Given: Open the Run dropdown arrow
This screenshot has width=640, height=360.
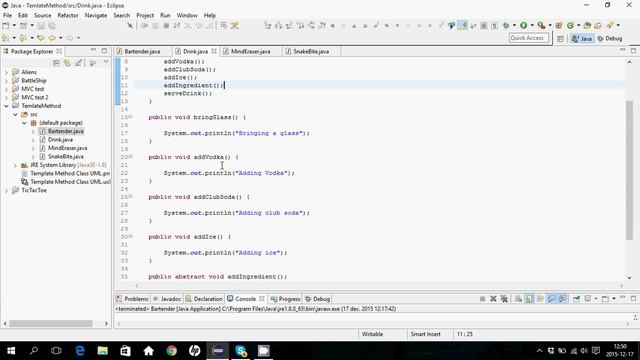Looking at the screenshot, I should (x=532, y=25).
